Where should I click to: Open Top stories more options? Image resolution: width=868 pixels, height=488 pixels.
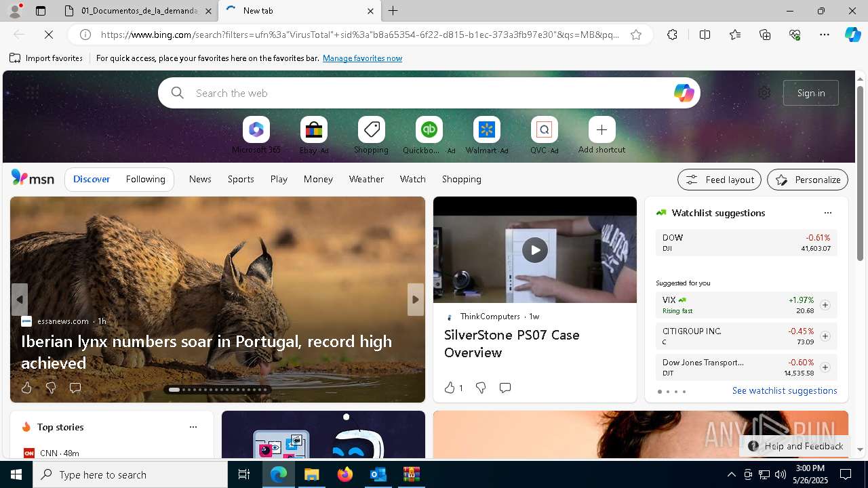tap(193, 427)
